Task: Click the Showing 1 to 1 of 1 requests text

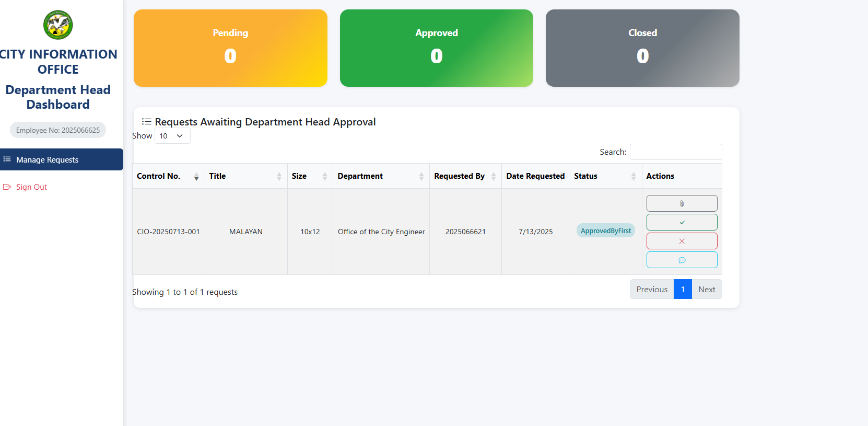Action: 185,292
